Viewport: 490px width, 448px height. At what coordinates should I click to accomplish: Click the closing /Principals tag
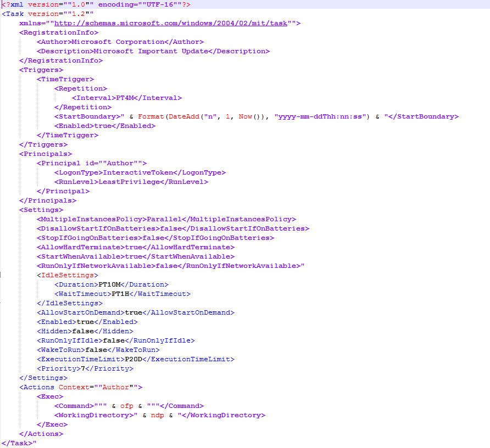point(48,201)
